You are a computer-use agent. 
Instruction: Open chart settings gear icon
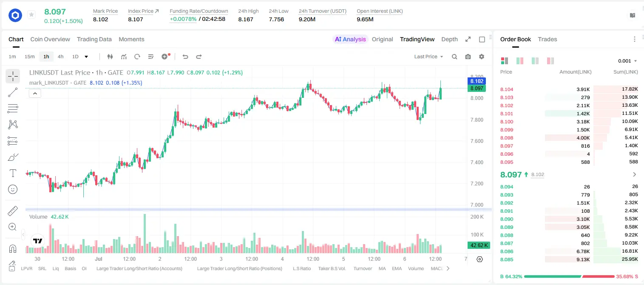[482, 57]
